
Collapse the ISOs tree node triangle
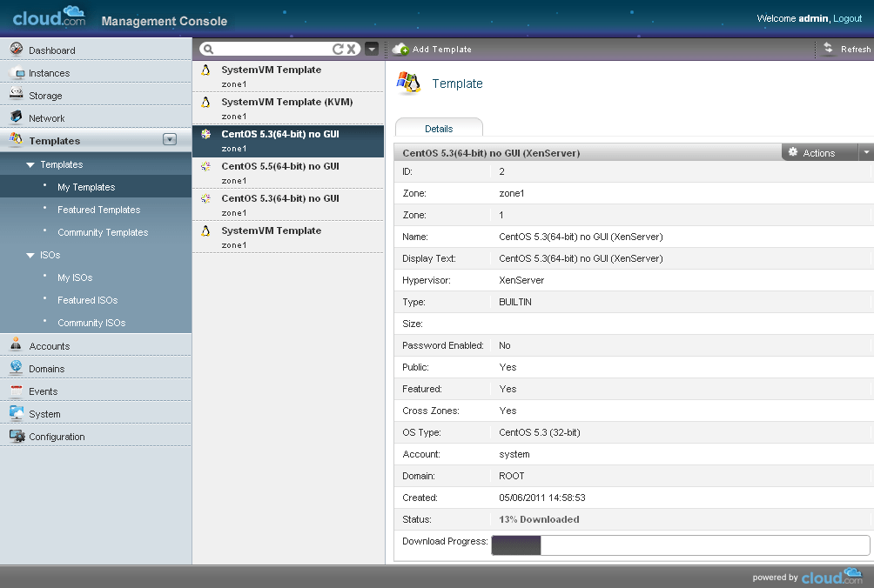pos(30,255)
